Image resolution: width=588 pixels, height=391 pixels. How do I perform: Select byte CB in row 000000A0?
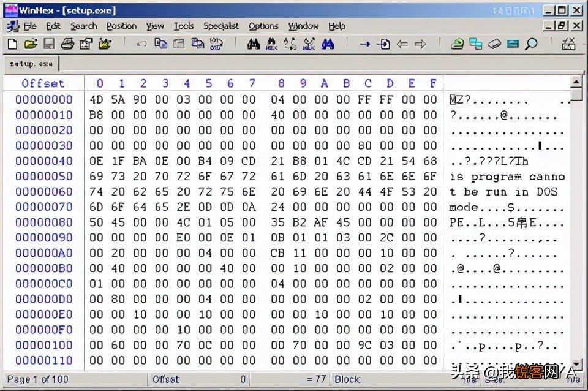point(277,253)
